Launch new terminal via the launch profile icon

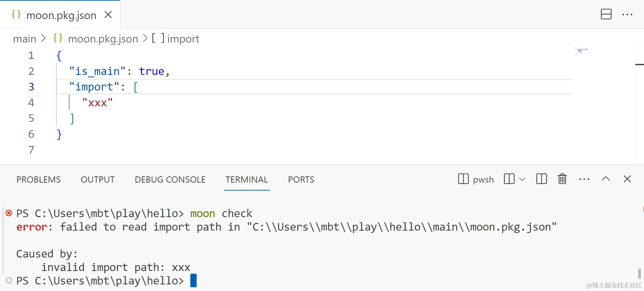(509, 179)
